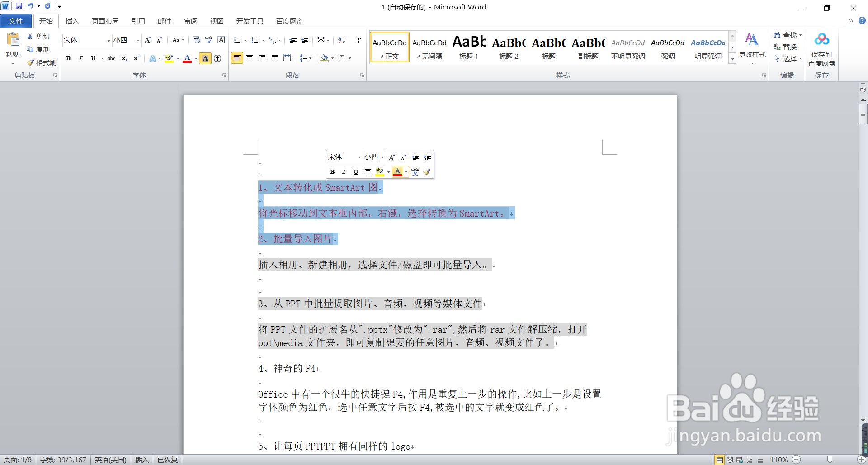The width and height of the screenshot is (868, 465).
Task: Apply the No Spacing (无间隔) style
Action: click(x=429, y=47)
